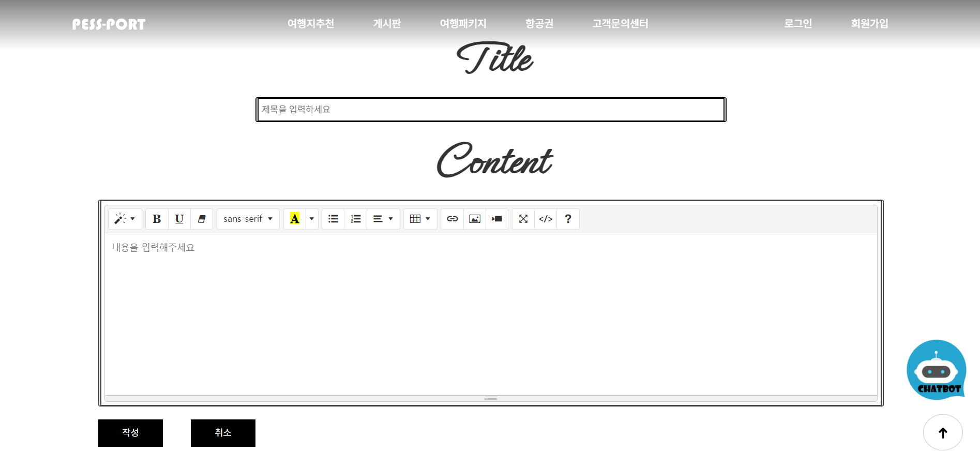The width and height of the screenshot is (980, 467).
Task: Open the magic wand style dropdown
Action: [x=125, y=219]
